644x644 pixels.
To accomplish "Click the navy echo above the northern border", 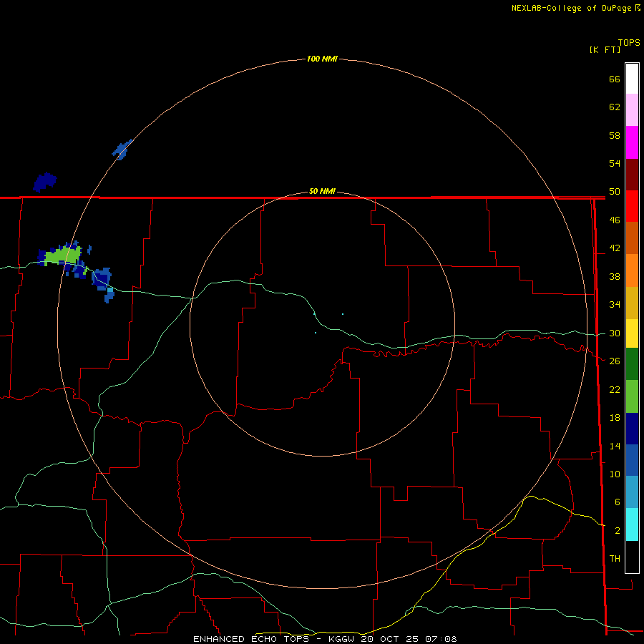I will (45, 182).
